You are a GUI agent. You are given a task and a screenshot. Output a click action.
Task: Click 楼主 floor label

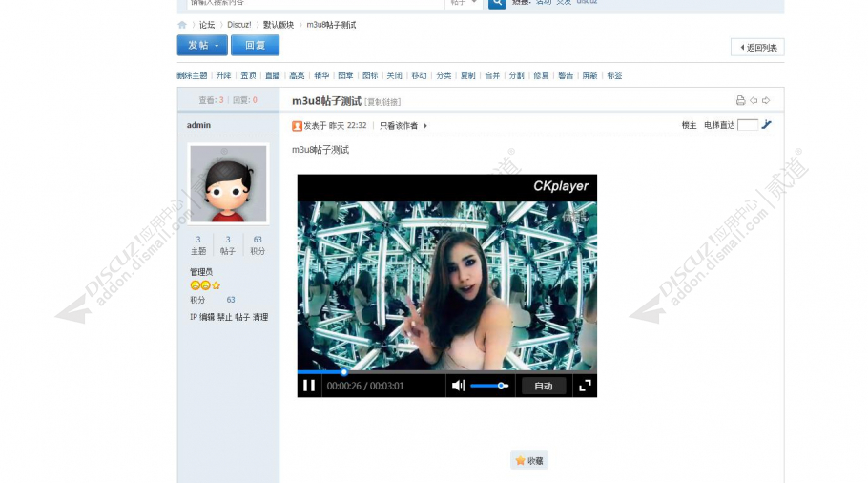point(690,125)
